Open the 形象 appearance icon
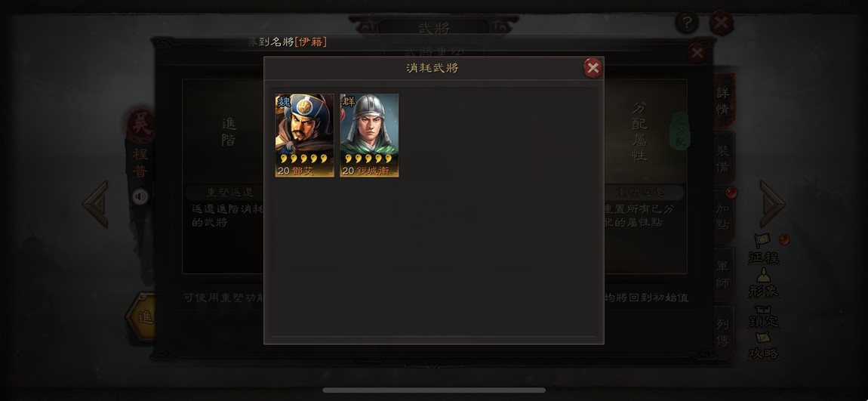This screenshot has height=401, width=868. (x=764, y=283)
